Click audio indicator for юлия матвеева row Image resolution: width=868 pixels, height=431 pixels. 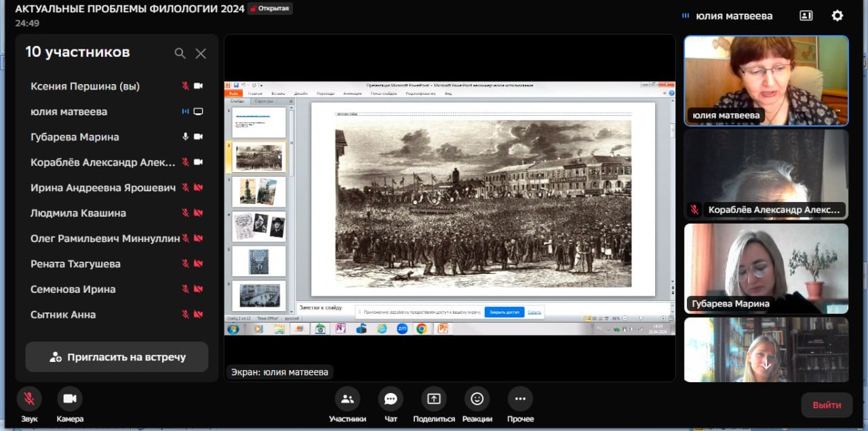(185, 111)
